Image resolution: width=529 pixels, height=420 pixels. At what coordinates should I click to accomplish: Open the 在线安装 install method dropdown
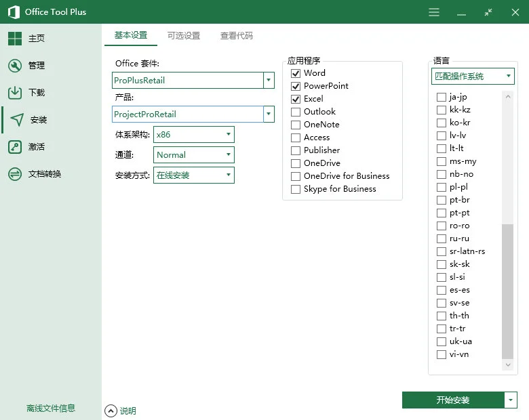[x=194, y=175]
